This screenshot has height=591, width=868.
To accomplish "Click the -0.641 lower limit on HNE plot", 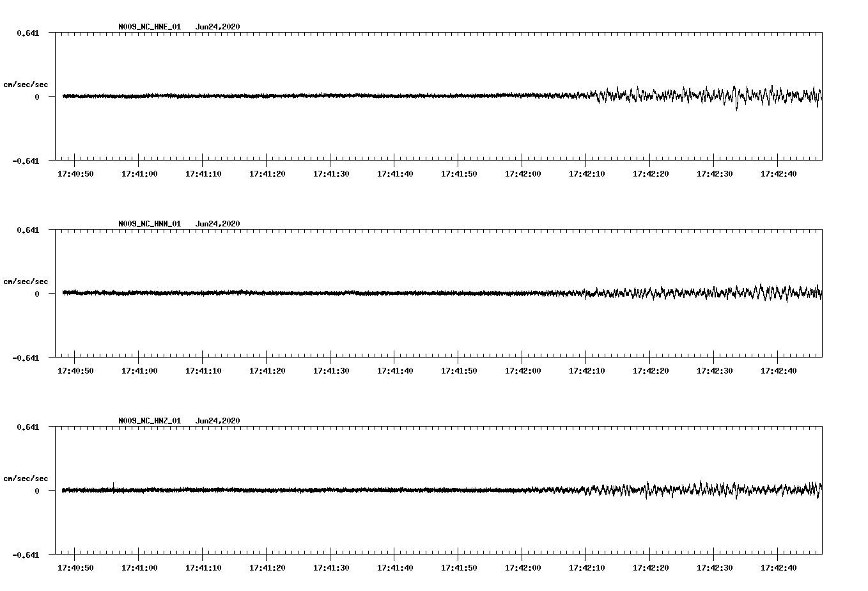I will tap(26, 161).
